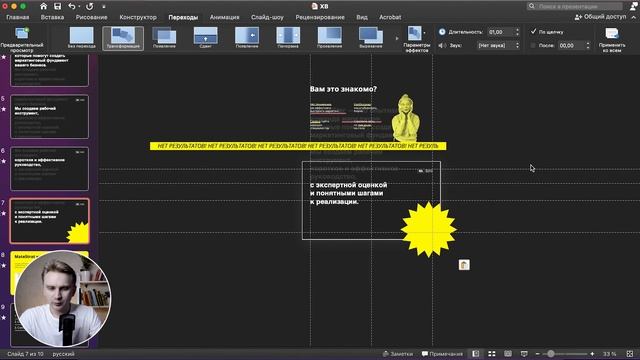Screen dimensions: 640x360
Task: Open Параметры эффектов effect options
Action: pyautogui.click(x=416, y=39)
